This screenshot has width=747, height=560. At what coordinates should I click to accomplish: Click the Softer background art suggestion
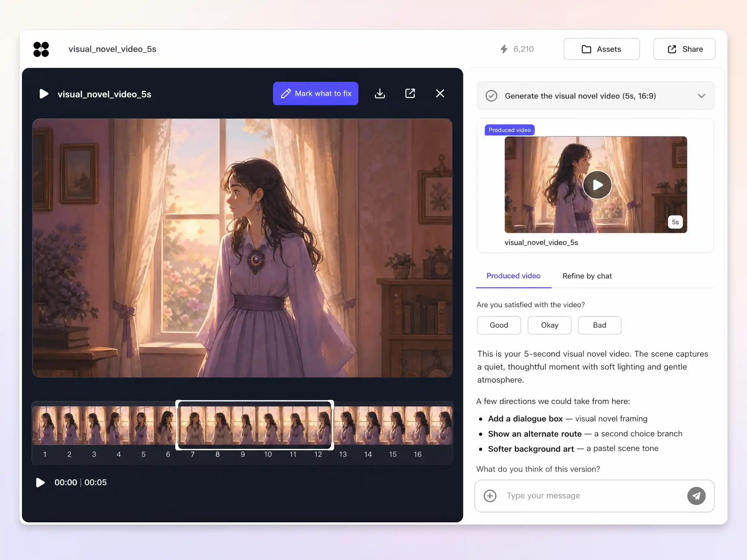tap(573, 449)
